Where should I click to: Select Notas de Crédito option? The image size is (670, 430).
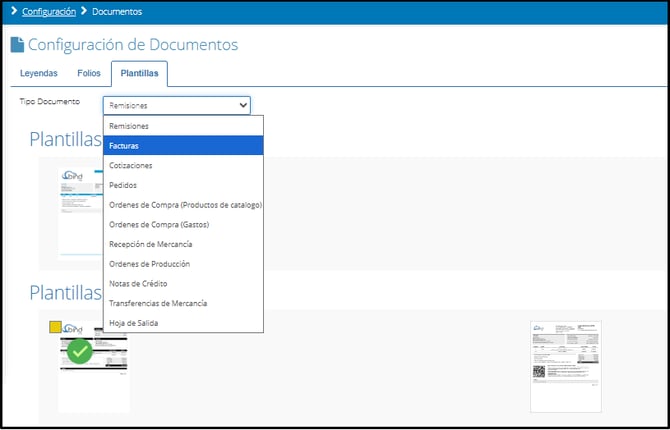click(182, 283)
